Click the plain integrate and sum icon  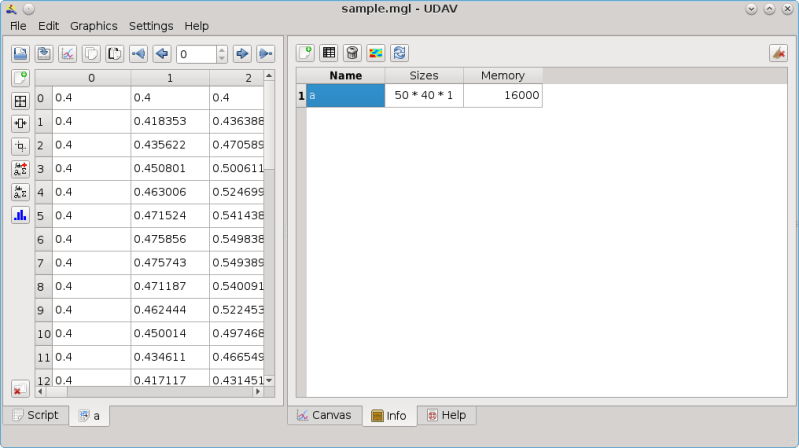click(20, 192)
